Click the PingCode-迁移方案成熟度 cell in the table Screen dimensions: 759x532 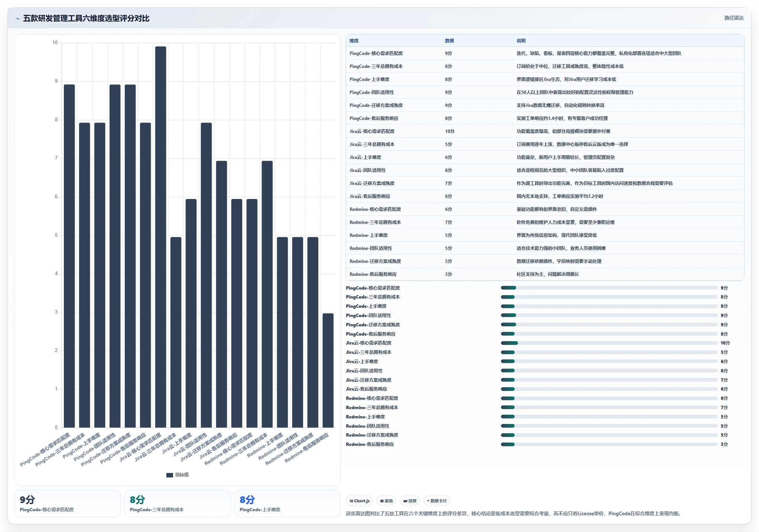point(376,105)
